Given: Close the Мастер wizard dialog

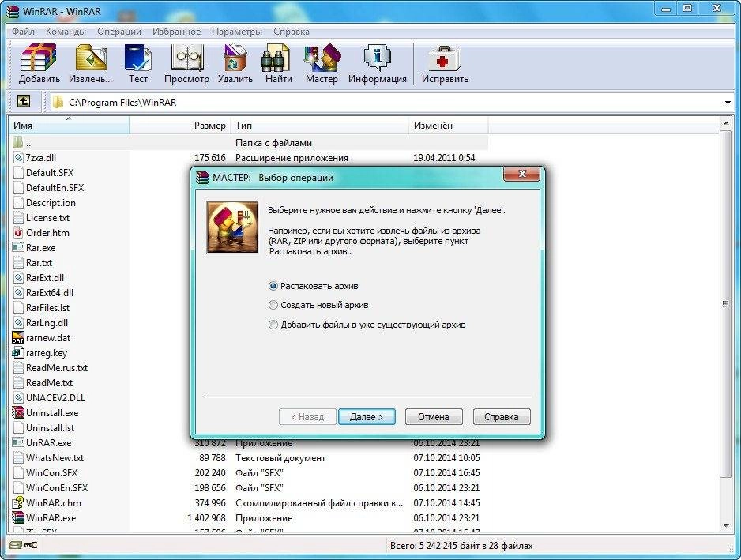Looking at the screenshot, I should tap(521, 174).
